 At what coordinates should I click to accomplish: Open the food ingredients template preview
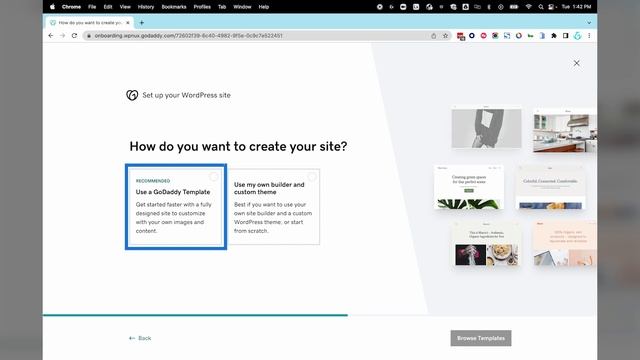click(x=486, y=244)
